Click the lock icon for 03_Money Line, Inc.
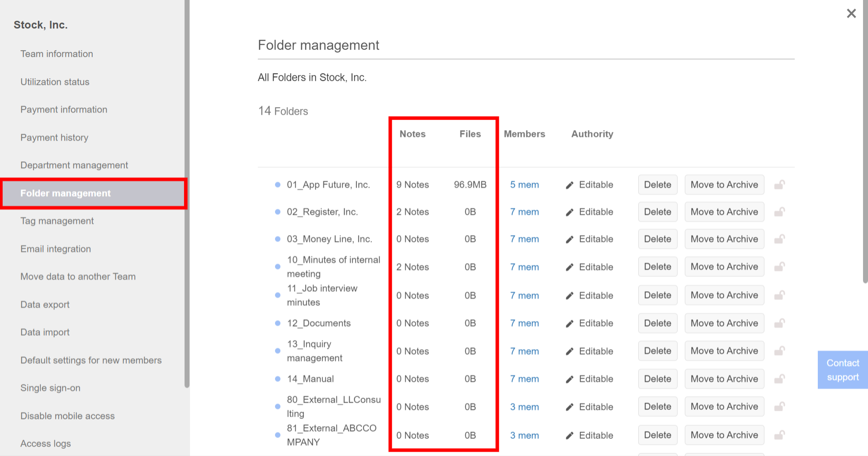868x456 pixels. (x=780, y=239)
